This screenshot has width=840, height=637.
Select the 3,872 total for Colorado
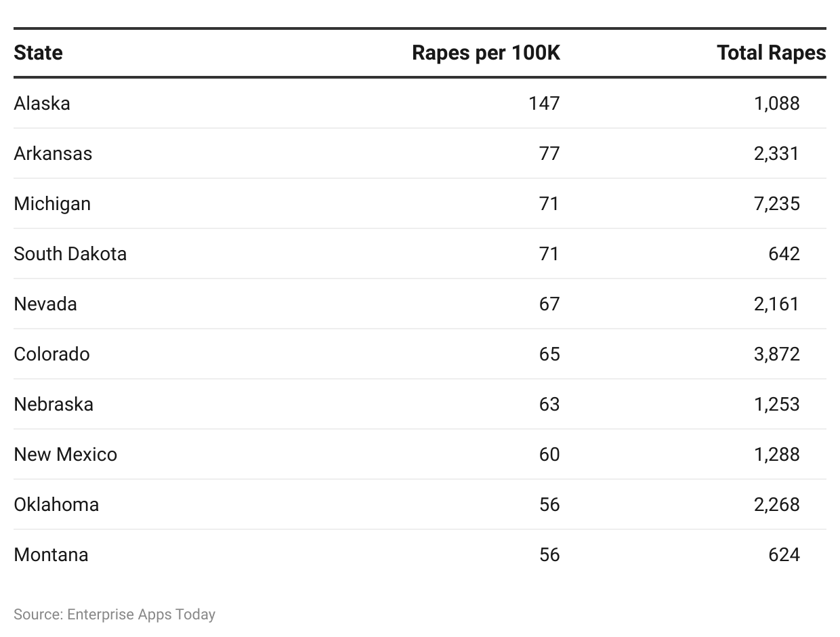coord(777,354)
